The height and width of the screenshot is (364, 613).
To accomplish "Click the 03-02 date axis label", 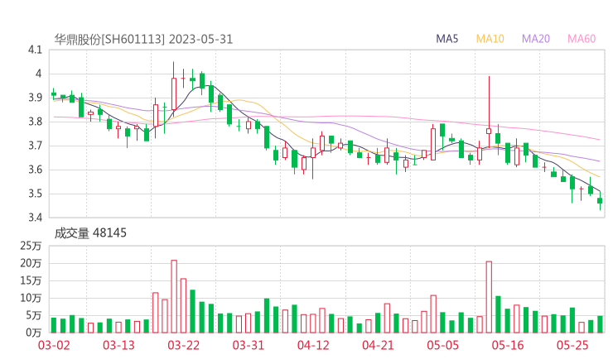I will (54, 345).
